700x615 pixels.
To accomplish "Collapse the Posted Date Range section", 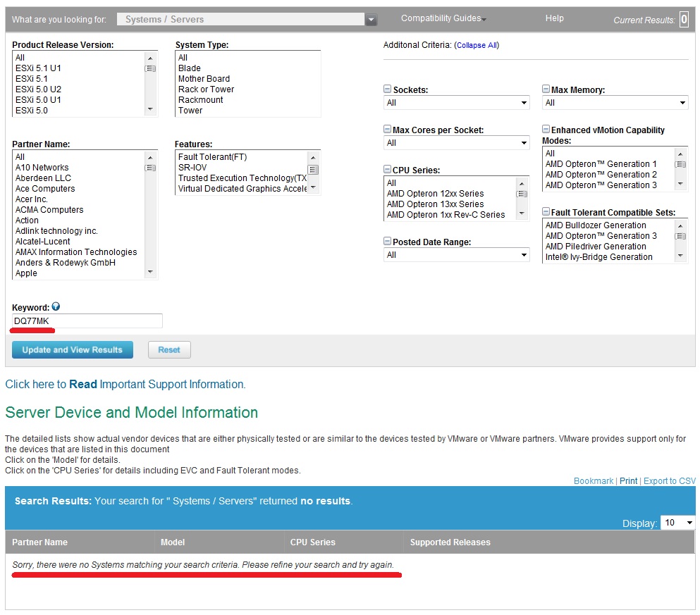I will tap(388, 241).
